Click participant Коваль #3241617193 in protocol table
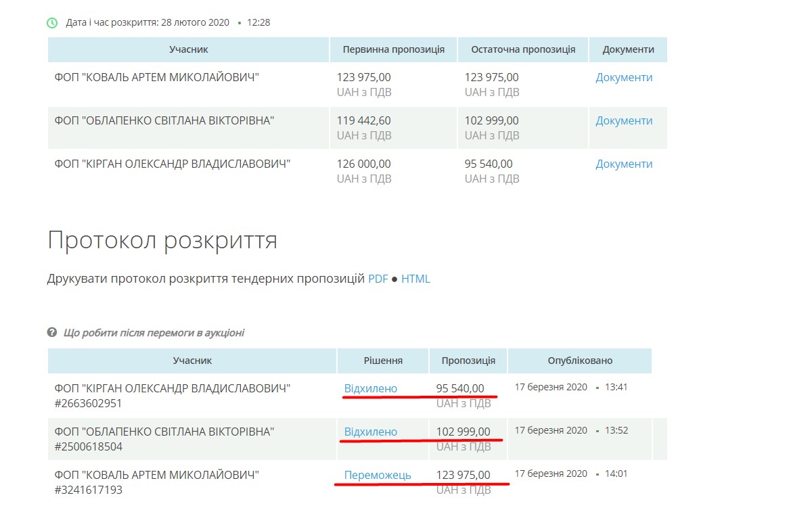812x508 pixels. 157,482
